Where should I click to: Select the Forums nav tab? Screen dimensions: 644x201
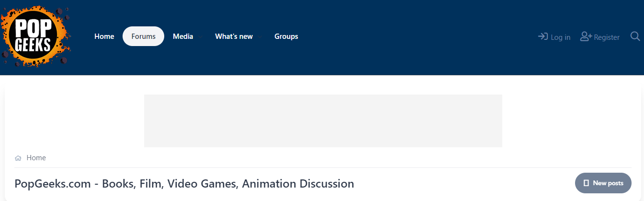pos(144,36)
